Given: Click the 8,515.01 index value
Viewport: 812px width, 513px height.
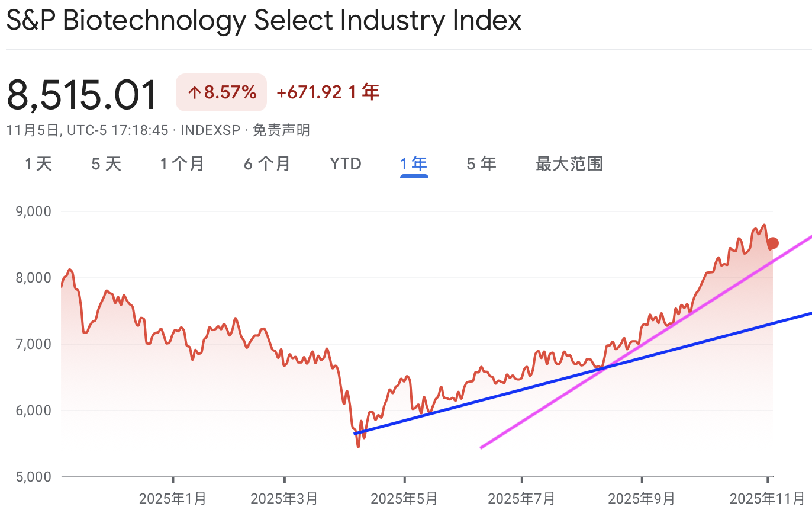Looking at the screenshot, I should click(x=82, y=95).
